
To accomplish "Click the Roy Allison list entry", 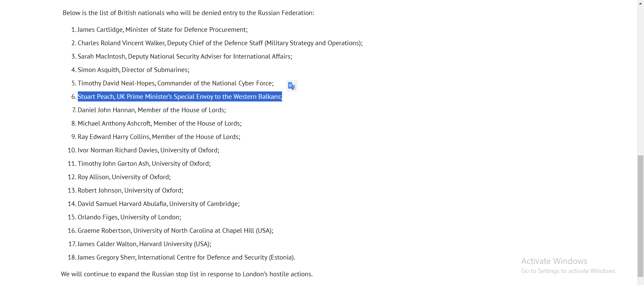I will (x=124, y=177).
